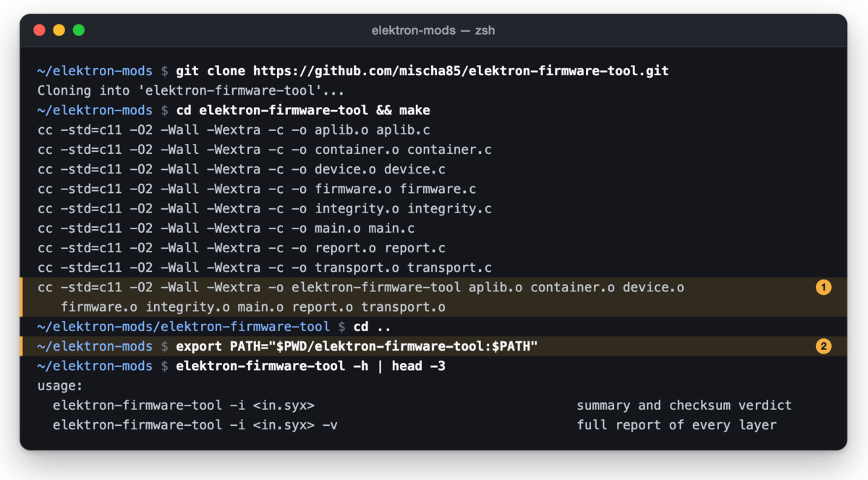Minimize window using the yellow button

[x=59, y=30]
